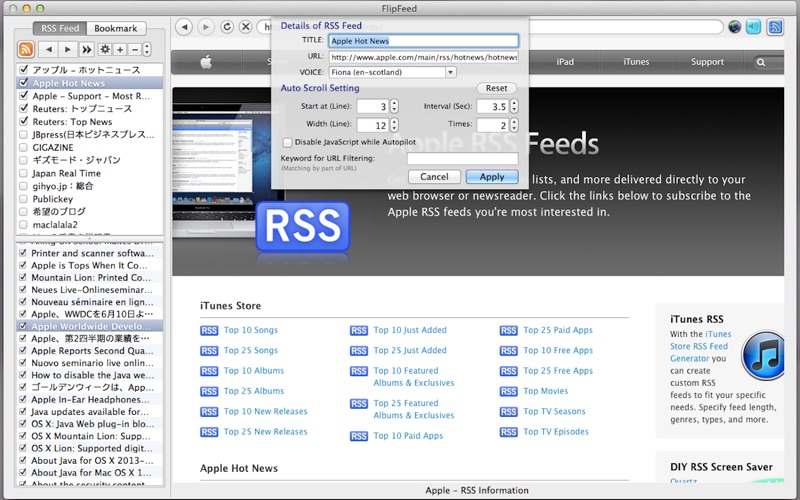Switch to the Bookmark tab
Screen dimensions: 800x500
[x=116, y=28]
